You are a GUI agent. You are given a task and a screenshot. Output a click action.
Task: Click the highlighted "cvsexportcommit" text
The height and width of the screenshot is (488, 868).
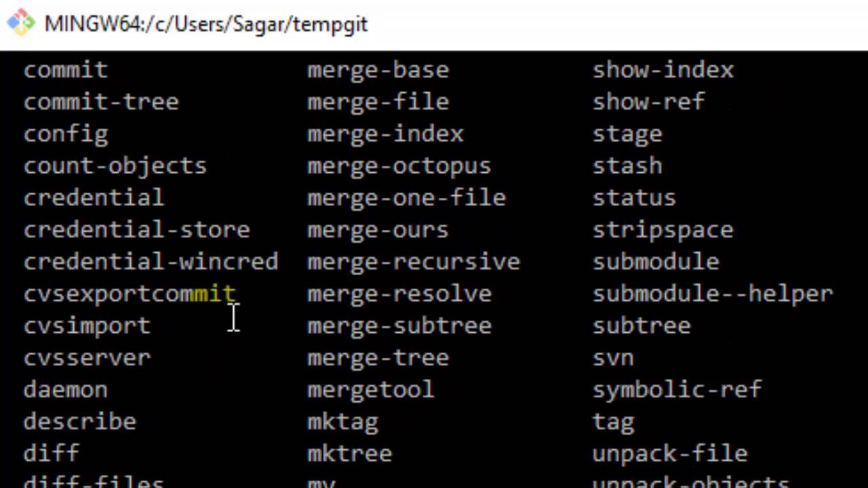tap(130, 293)
